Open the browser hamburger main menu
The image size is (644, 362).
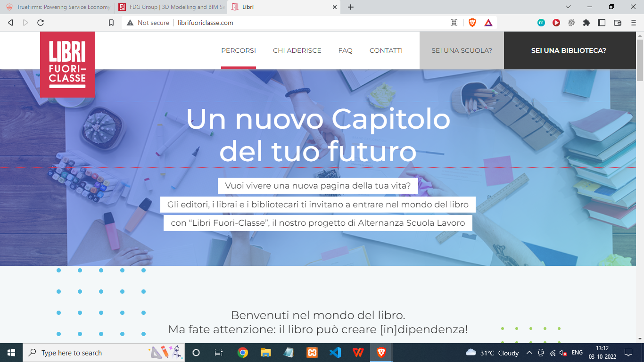[x=634, y=23]
